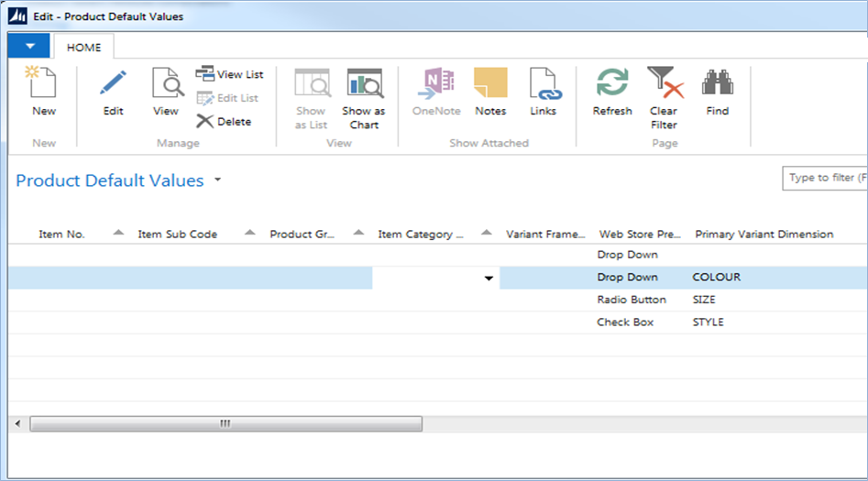Click Primary Variant Dimension column header

coord(764,235)
